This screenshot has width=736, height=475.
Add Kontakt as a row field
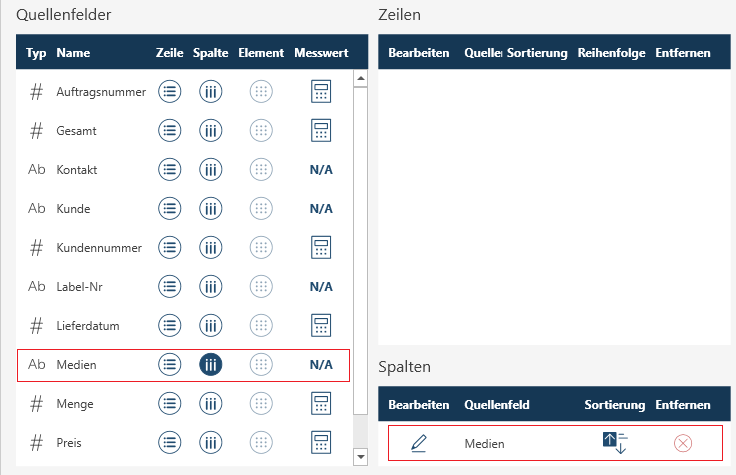170,170
